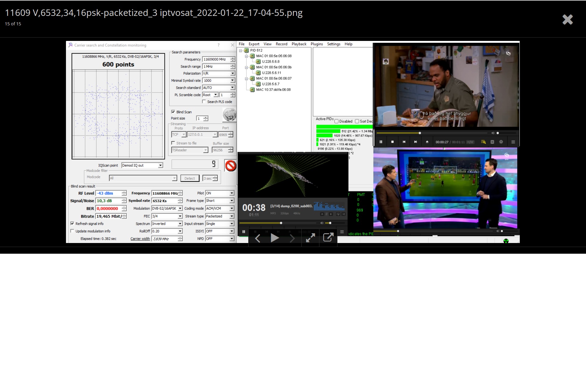Mute volume in top video player
Image resolution: width=586 pixels, height=392 pixels.
coord(493,133)
